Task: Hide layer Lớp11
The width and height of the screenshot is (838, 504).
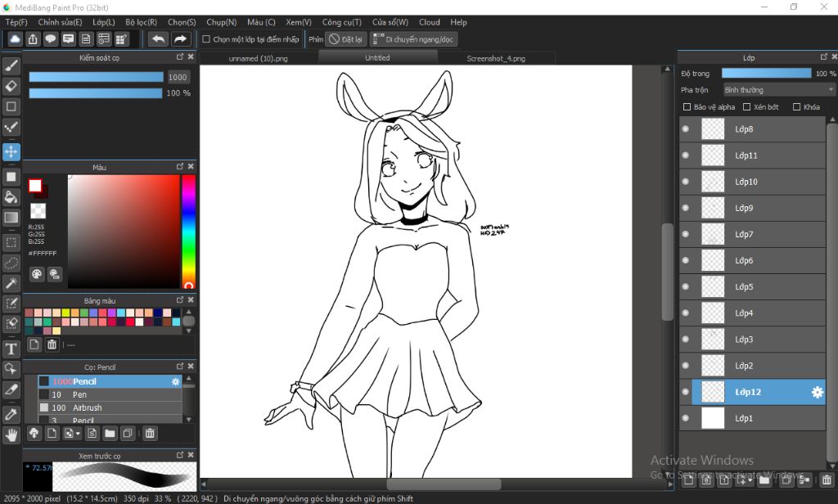Action: (686, 155)
